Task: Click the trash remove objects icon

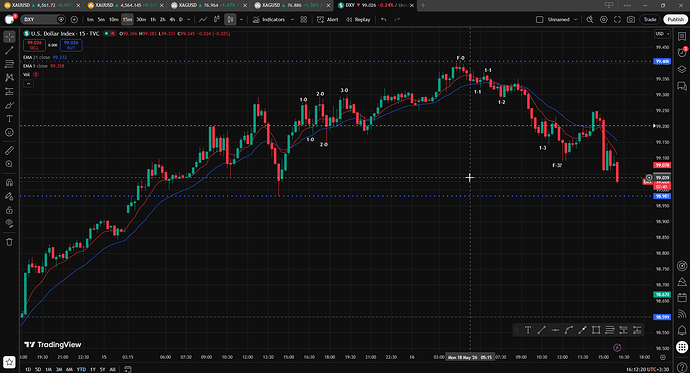Action: 9,242
